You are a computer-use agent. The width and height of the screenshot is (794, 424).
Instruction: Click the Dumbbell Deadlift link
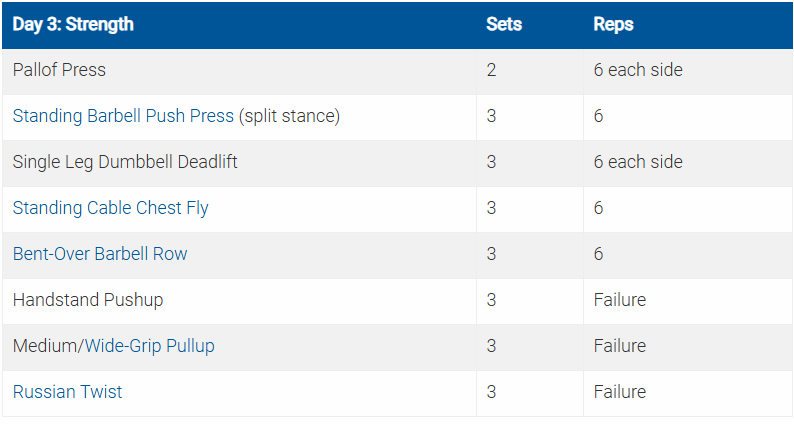[168, 162]
